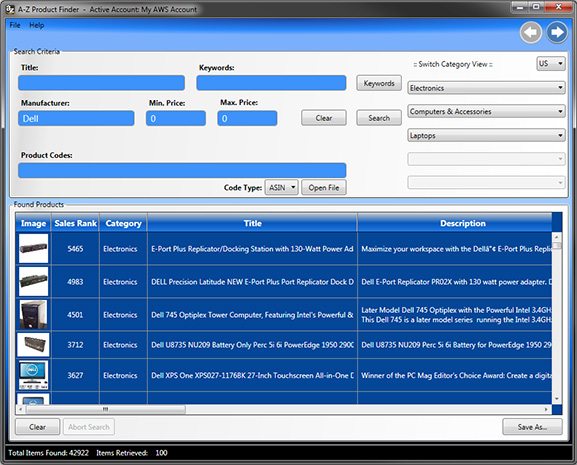Screen dimensions: 577x465
Task: Sort by the Title column header
Action: tap(252, 223)
